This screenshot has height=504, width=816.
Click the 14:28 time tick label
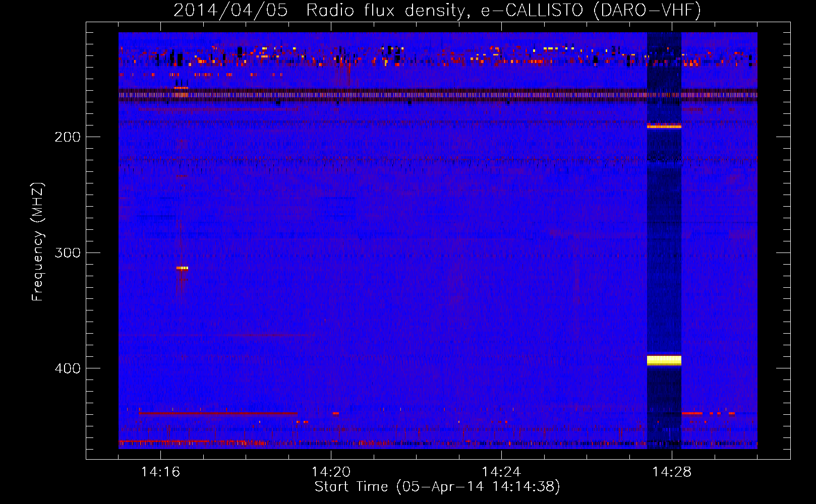pyautogui.click(x=672, y=472)
